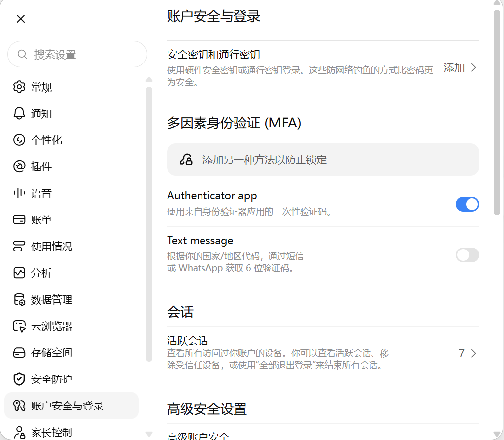This screenshot has width=504, height=440.
Task: Click the sidebar vertical scrollbar thumb
Action: pos(149,224)
